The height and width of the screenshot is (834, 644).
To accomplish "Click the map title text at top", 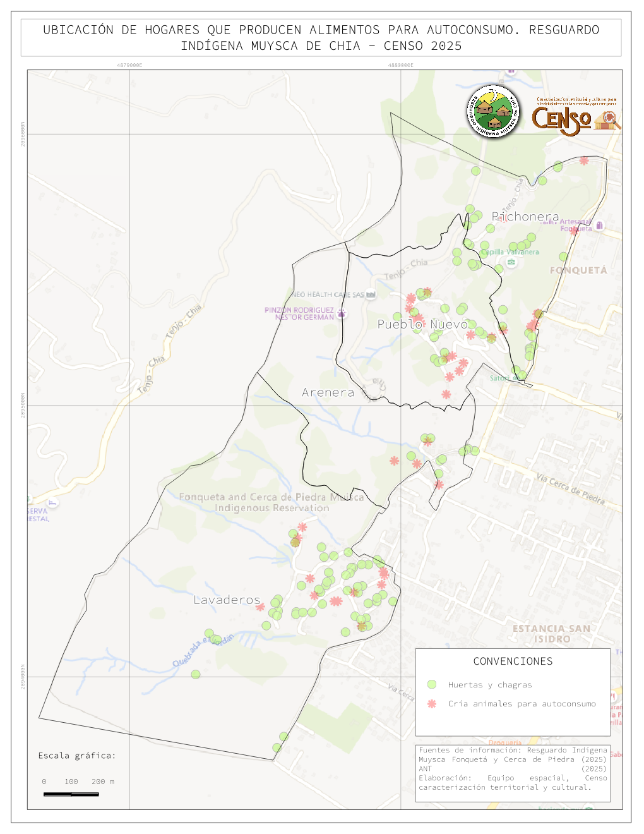I will tap(321, 38).
